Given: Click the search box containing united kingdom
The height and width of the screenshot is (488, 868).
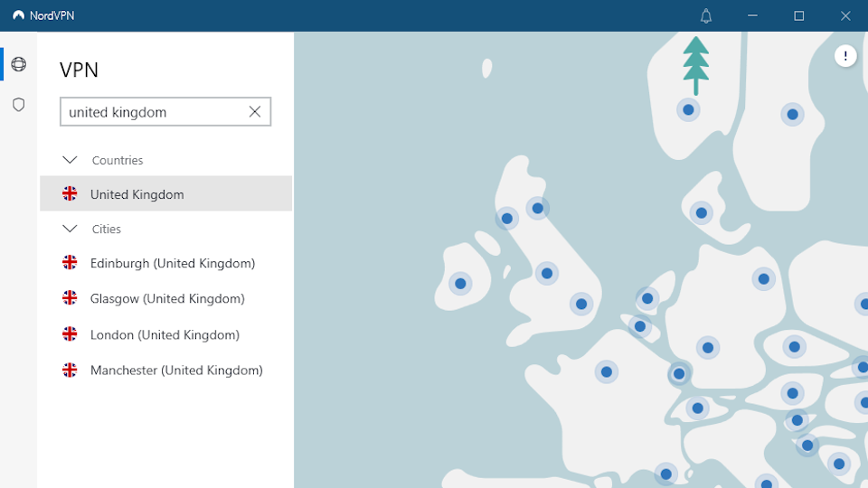Looking at the screenshot, I should pos(165,112).
